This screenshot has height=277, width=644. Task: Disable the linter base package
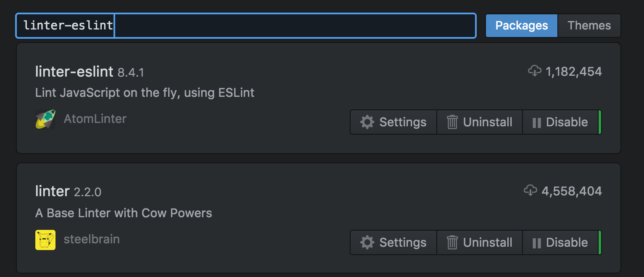click(x=560, y=242)
